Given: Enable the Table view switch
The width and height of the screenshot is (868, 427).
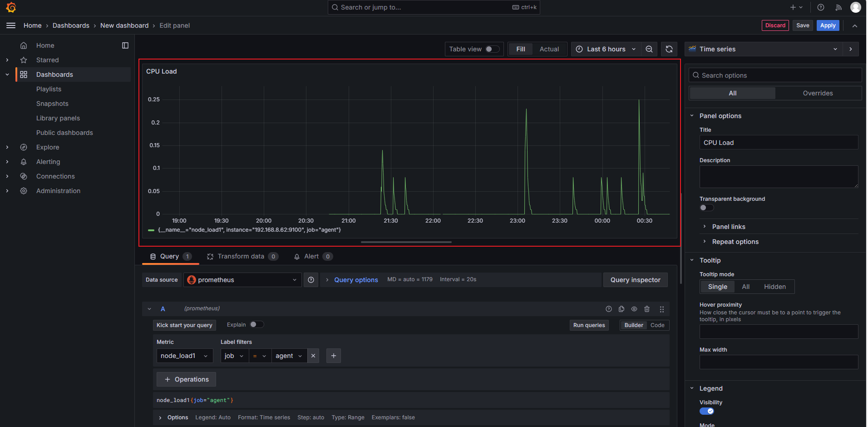Looking at the screenshot, I should click(492, 49).
